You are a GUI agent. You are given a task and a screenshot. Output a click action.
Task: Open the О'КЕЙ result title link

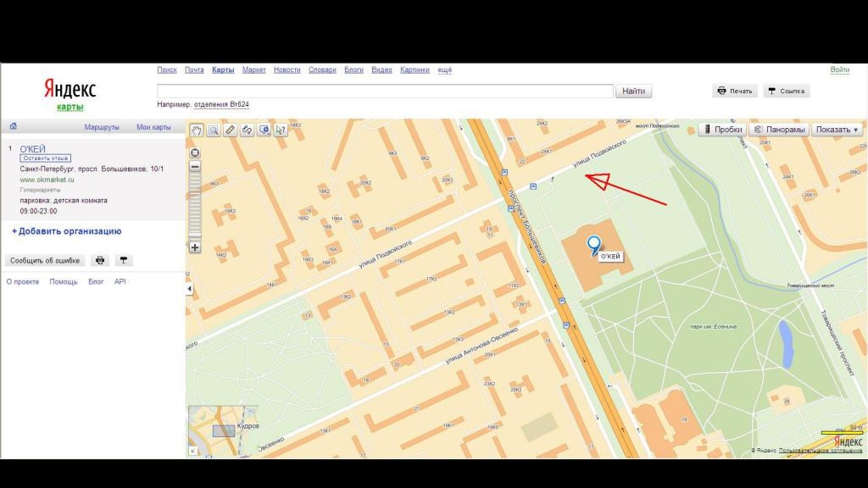33,149
